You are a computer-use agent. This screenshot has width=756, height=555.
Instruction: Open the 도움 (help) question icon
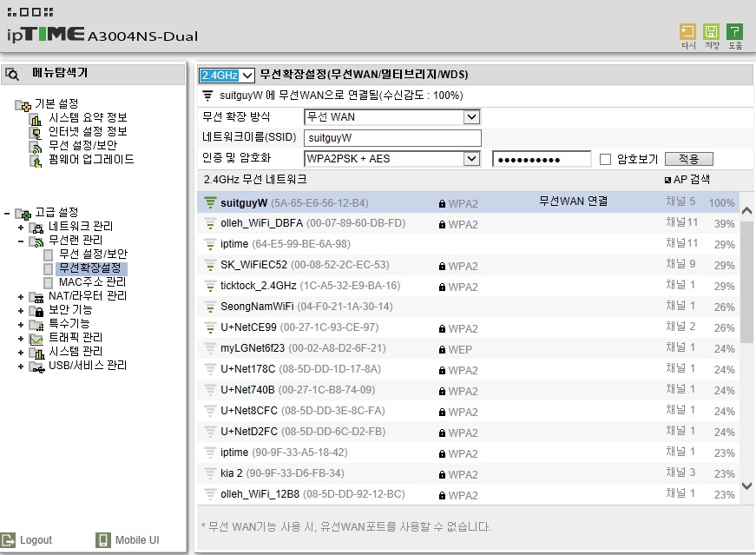click(735, 32)
